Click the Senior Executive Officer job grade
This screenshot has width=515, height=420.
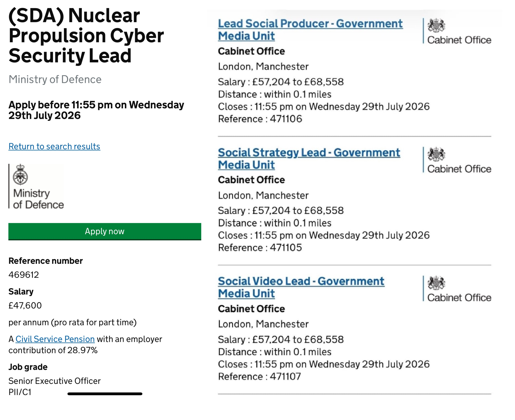[55, 381]
